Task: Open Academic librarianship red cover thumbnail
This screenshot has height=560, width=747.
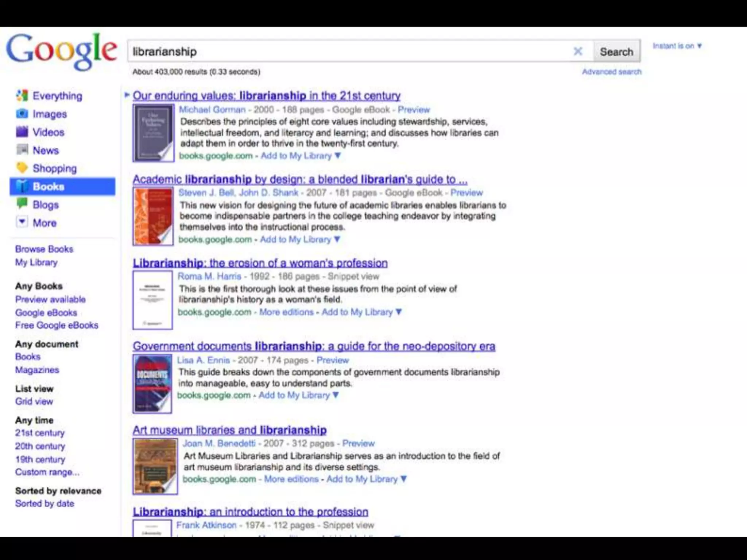Action: click(153, 216)
